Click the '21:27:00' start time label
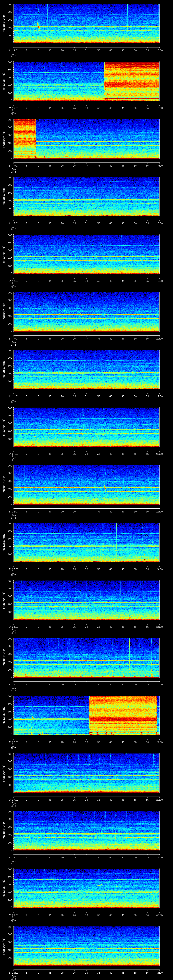 pyautogui.click(x=13, y=799)
